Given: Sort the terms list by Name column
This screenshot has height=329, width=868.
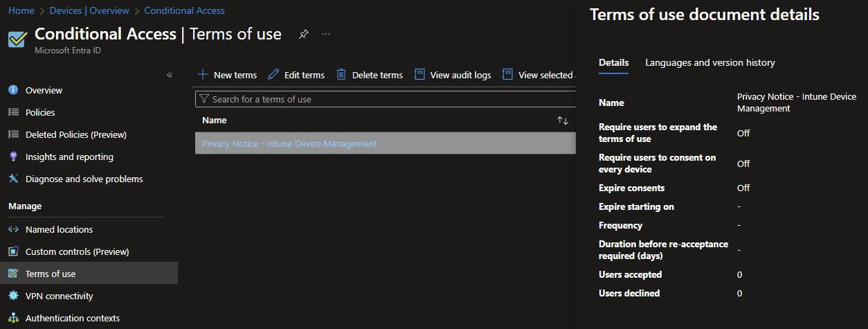Looking at the screenshot, I should tap(562, 121).
